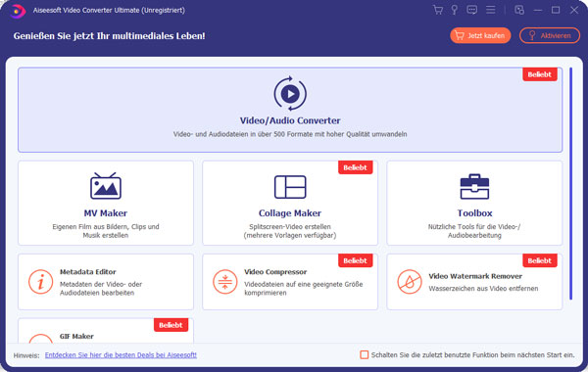Click the Hinweis: label
This screenshot has height=372, width=588.
[26, 355]
